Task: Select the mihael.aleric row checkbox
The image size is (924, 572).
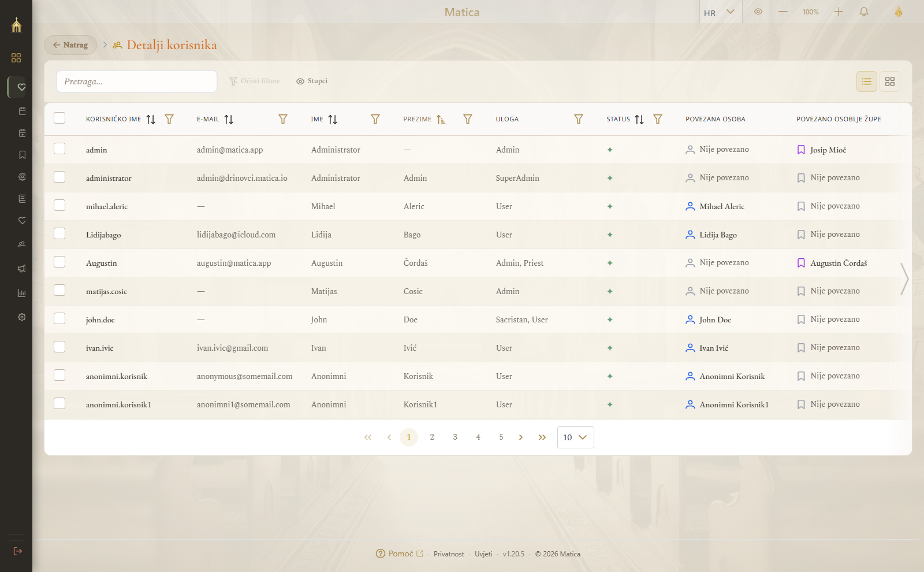Action: click(59, 205)
